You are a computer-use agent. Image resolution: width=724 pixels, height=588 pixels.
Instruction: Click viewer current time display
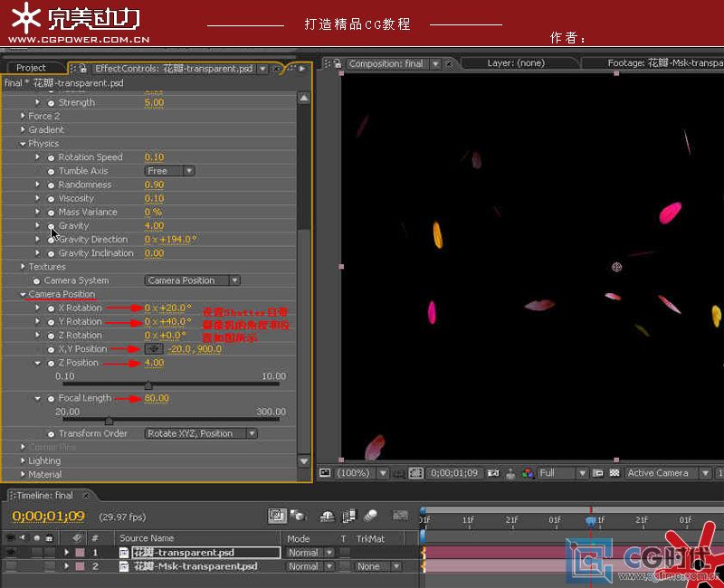[454, 473]
